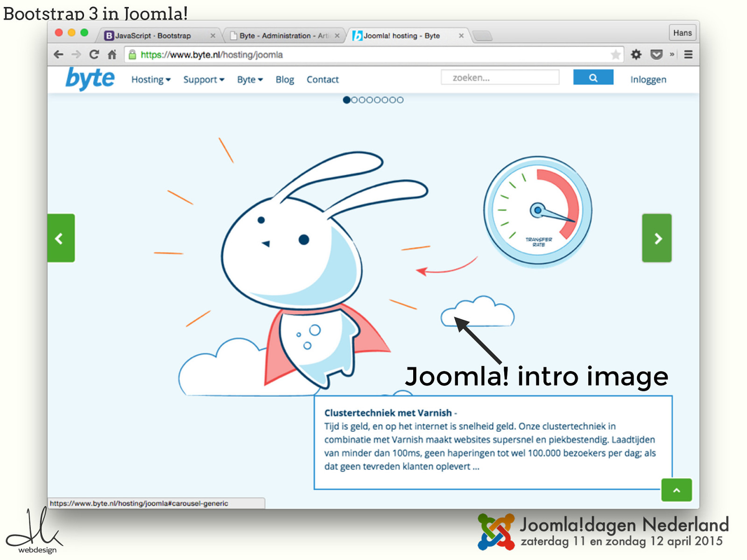Viewport: 747px width, 560px height.
Task: Bookmark this page with the star icon
Action: point(616,55)
